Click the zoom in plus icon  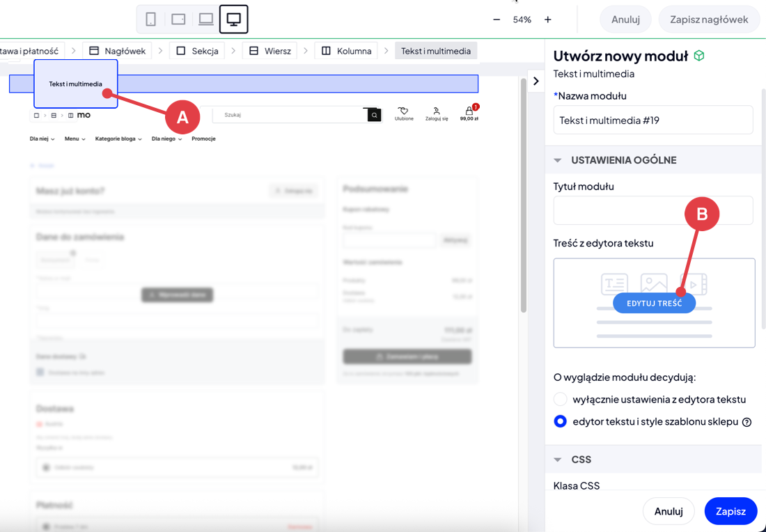point(548,19)
